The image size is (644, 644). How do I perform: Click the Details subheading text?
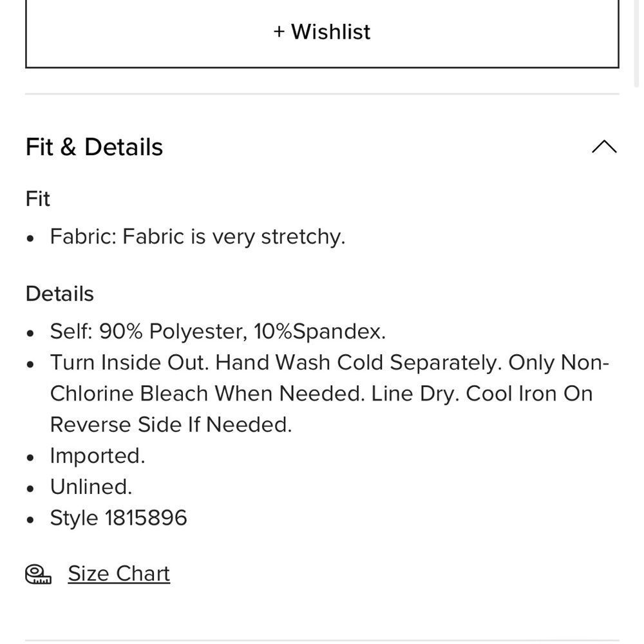[59, 294]
